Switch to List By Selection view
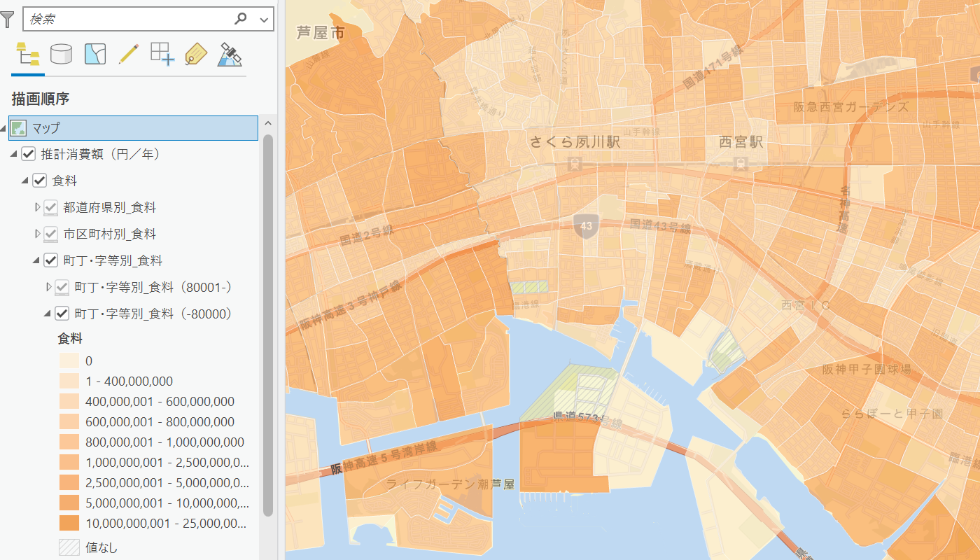 coord(95,54)
